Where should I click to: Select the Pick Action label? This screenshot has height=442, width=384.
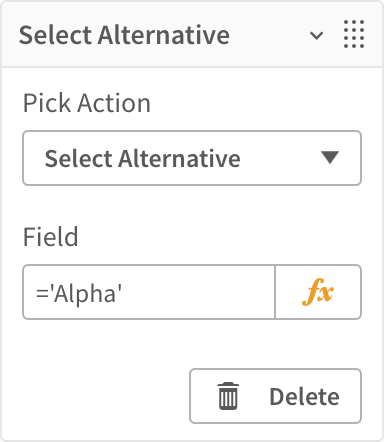87,103
